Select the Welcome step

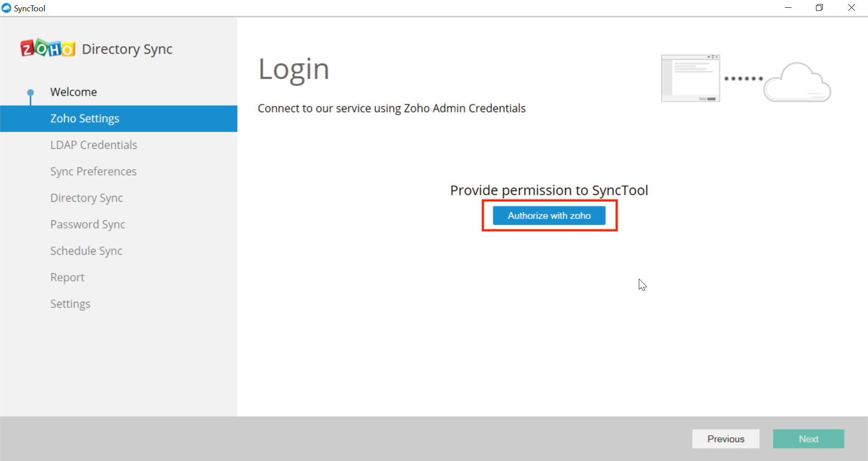click(x=73, y=91)
